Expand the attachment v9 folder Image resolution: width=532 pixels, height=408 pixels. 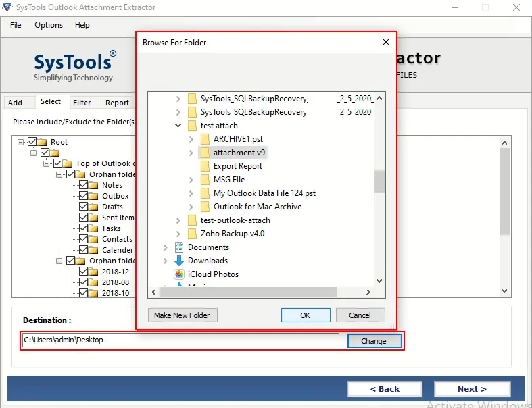191,153
